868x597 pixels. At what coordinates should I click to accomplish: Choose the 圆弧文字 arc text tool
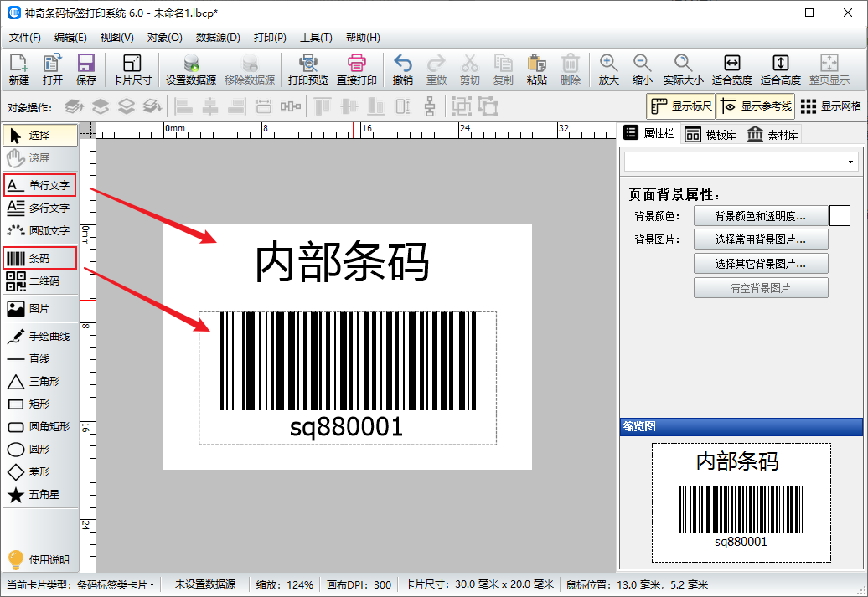click(40, 230)
